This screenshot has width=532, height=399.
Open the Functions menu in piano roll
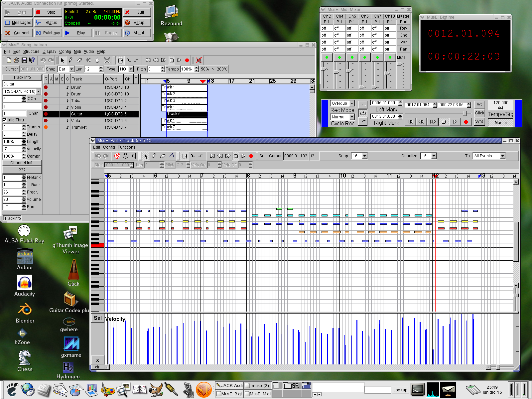click(x=126, y=147)
